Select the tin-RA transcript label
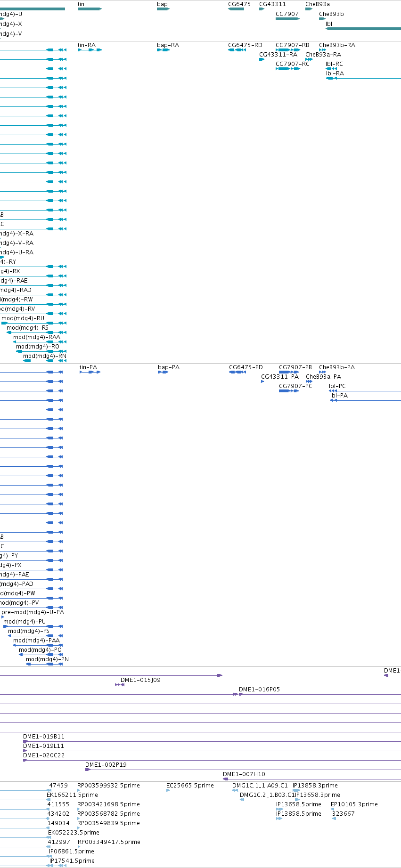Screen dimensions: 401x868 (87, 45)
